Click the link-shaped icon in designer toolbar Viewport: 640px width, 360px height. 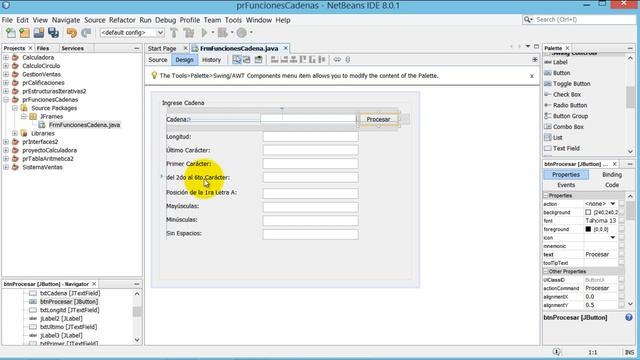click(337, 60)
